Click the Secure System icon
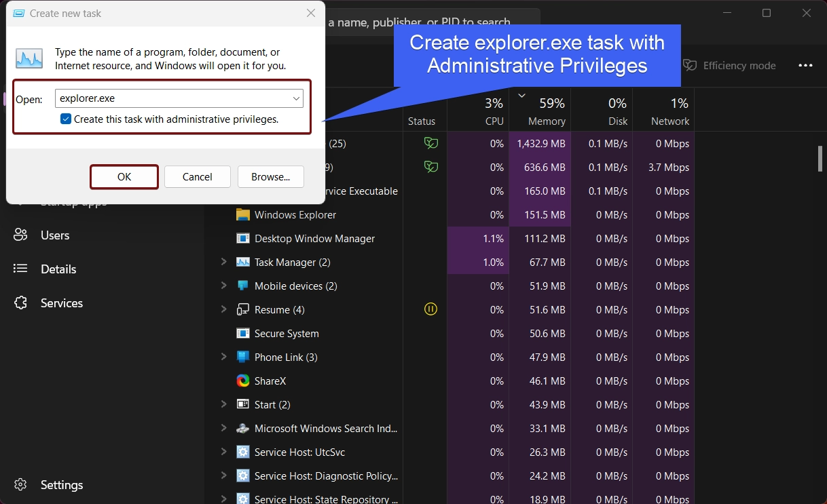This screenshot has width=827, height=504. pos(243,334)
